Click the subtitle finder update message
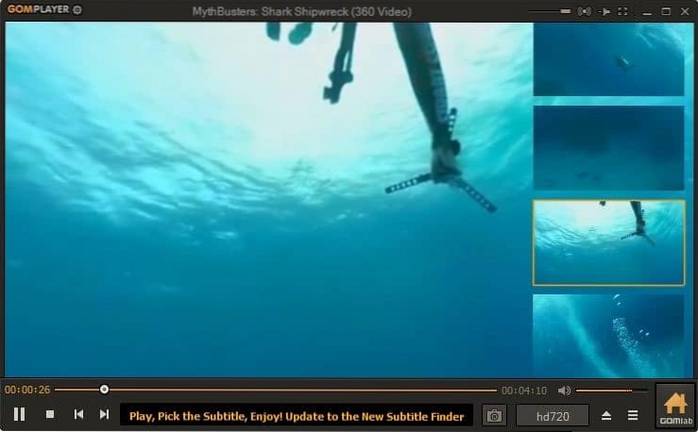This screenshot has width=698, height=432. 296,414
